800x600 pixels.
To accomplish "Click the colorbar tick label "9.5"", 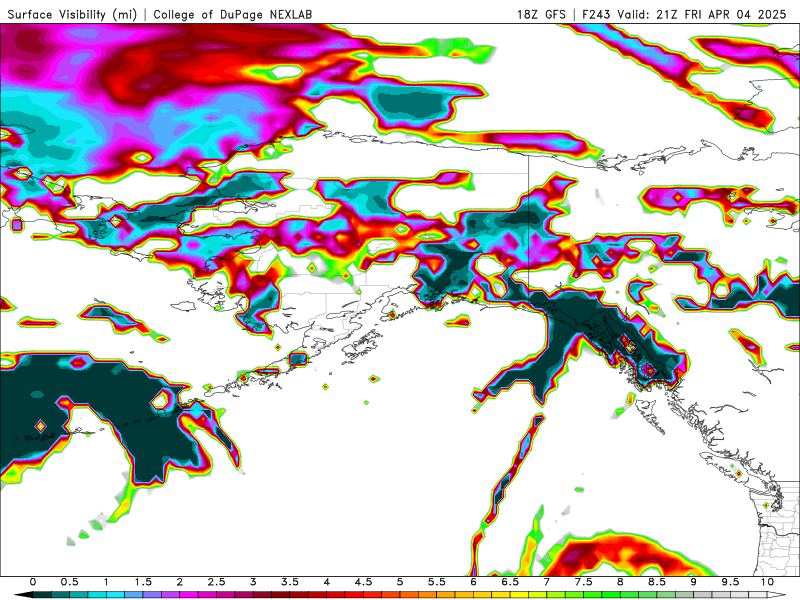I will 731,582.
